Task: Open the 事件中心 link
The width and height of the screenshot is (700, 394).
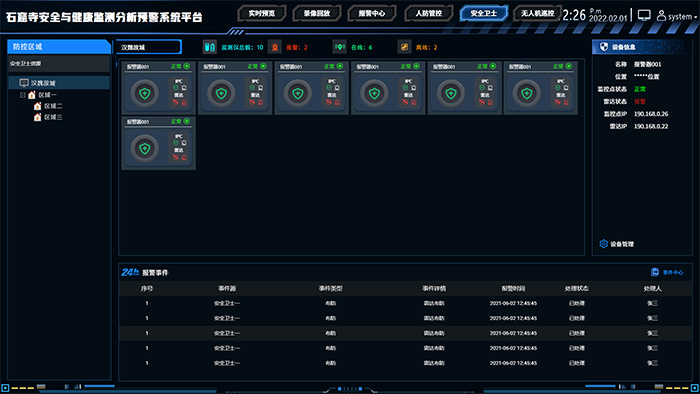Action: 673,272
